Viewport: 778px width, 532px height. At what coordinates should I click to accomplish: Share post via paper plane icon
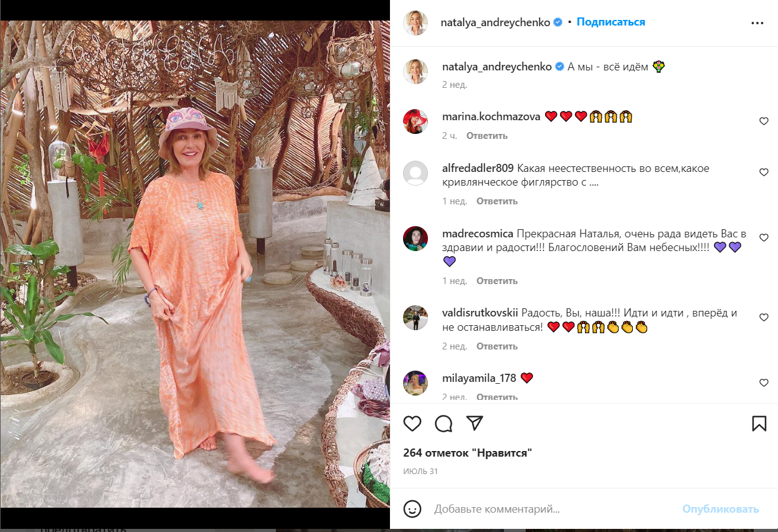click(x=475, y=424)
